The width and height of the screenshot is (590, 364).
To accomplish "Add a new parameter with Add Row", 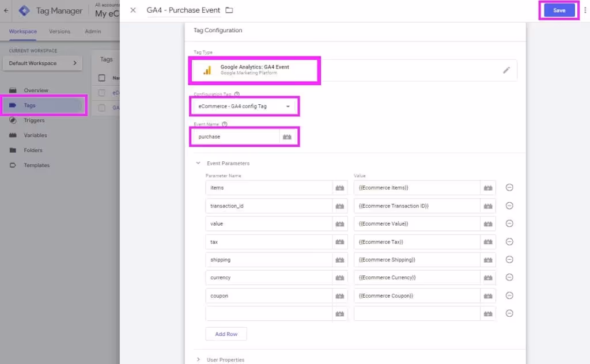I will pyautogui.click(x=226, y=334).
